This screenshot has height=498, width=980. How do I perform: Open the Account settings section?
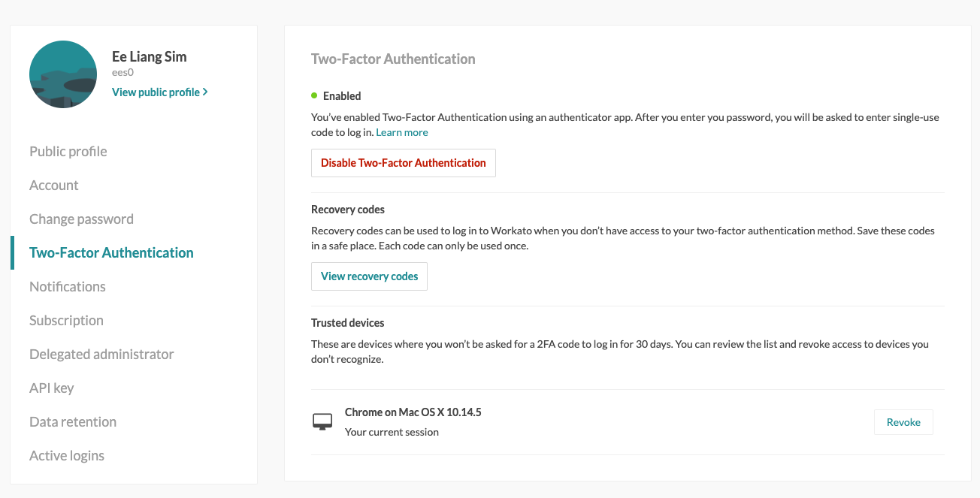[x=53, y=185]
